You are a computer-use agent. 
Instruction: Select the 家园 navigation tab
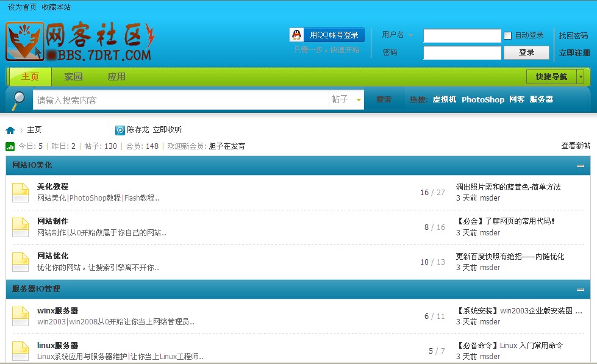click(x=73, y=77)
